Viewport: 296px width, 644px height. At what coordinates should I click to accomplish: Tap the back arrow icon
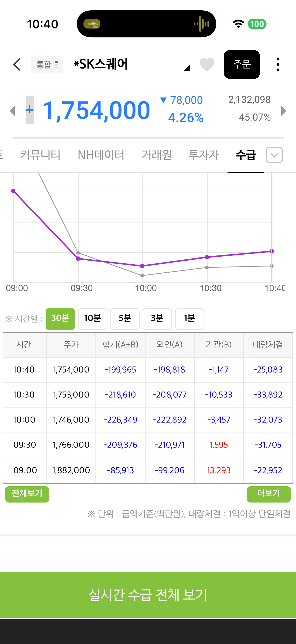point(16,65)
